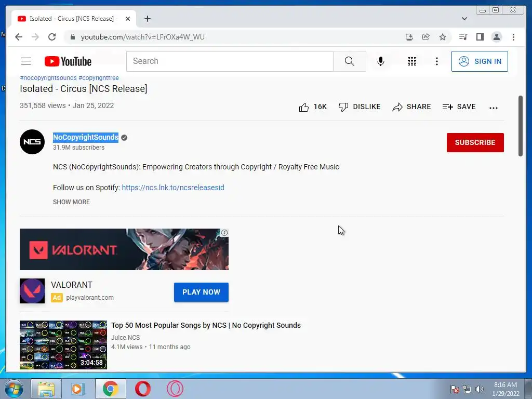Image resolution: width=532 pixels, height=399 pixels.
Task: Open YouTube settings three-dot menu
Action: coord(436,61)
